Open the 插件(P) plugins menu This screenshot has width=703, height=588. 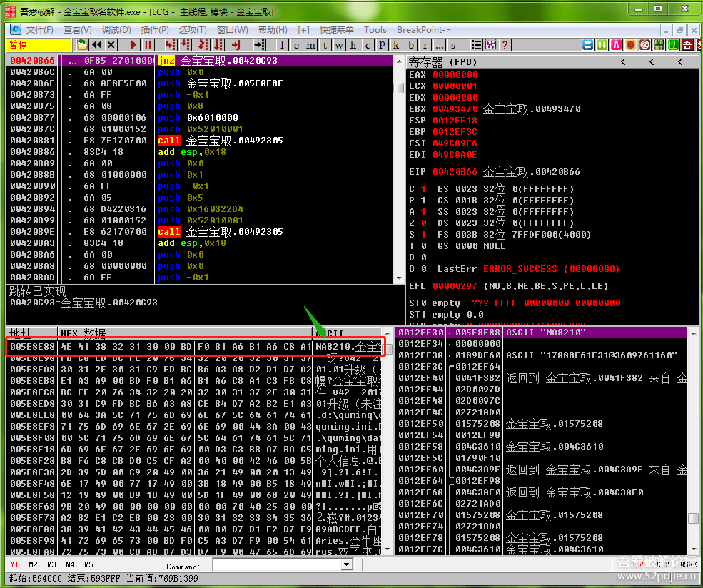click(155, 30)
